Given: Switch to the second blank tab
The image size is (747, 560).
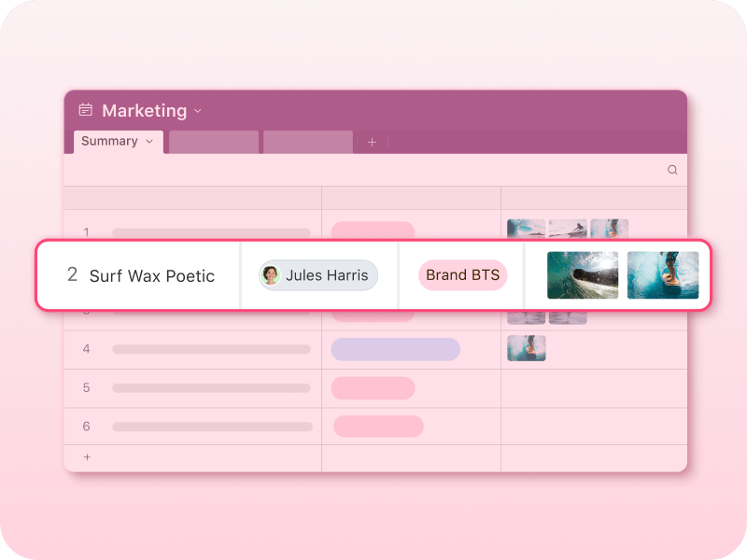Looking at the screenshot, I should (x=214, y=142).
